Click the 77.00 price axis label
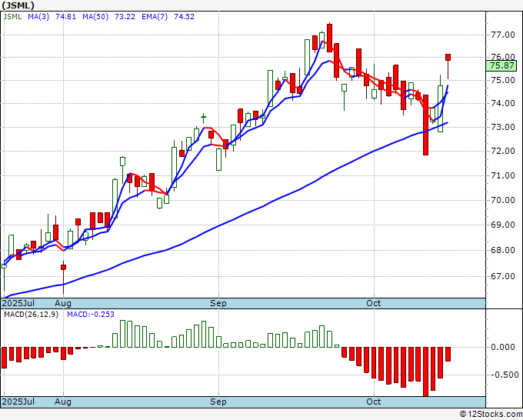Screen dimensions: 523x420 coord(503,35)
